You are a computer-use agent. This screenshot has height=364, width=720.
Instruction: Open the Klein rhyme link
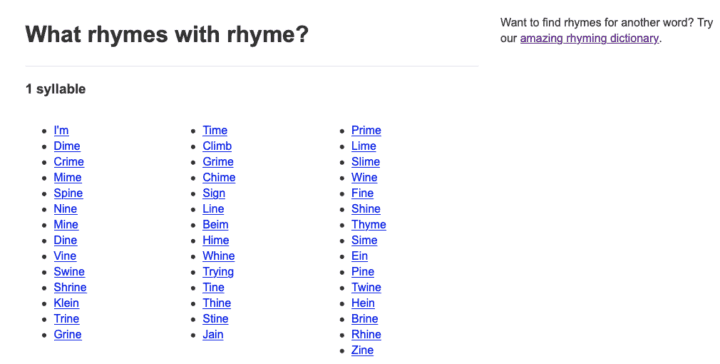click(x=67, y=303)
